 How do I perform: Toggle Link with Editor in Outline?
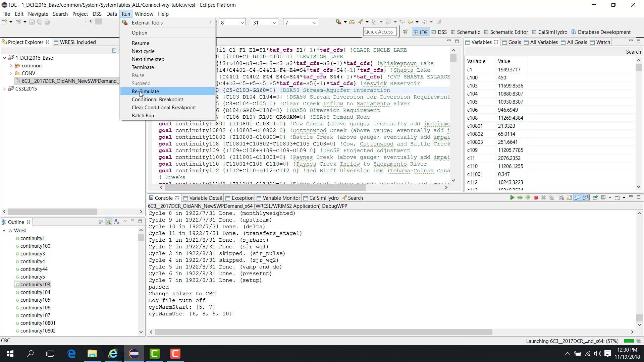pyautogui.click(x=108, y=222)
